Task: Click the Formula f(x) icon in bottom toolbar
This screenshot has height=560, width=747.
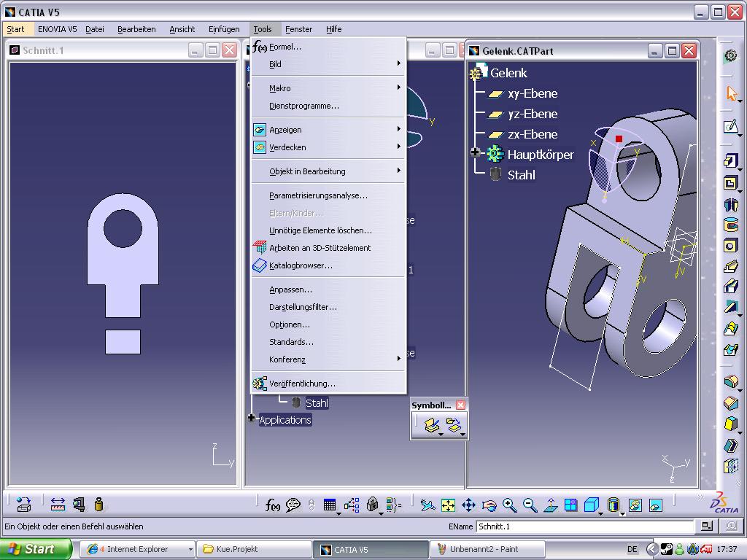Action: pyautogui.click(x=273, y=505)
